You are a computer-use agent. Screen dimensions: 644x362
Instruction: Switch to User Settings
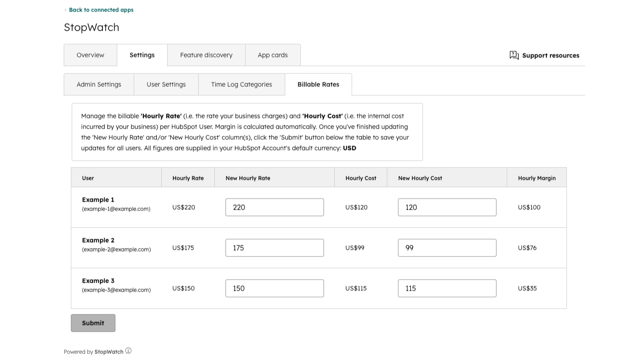[166, 84]
